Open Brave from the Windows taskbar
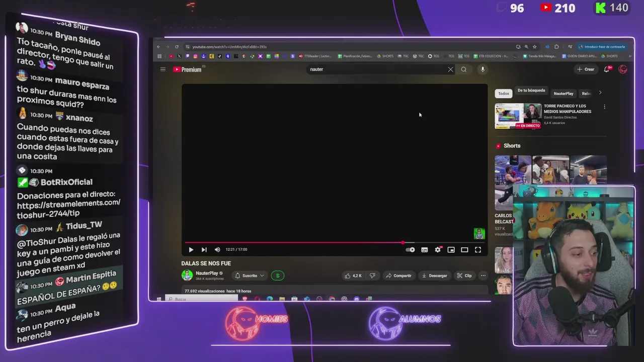 pos(245,299)
